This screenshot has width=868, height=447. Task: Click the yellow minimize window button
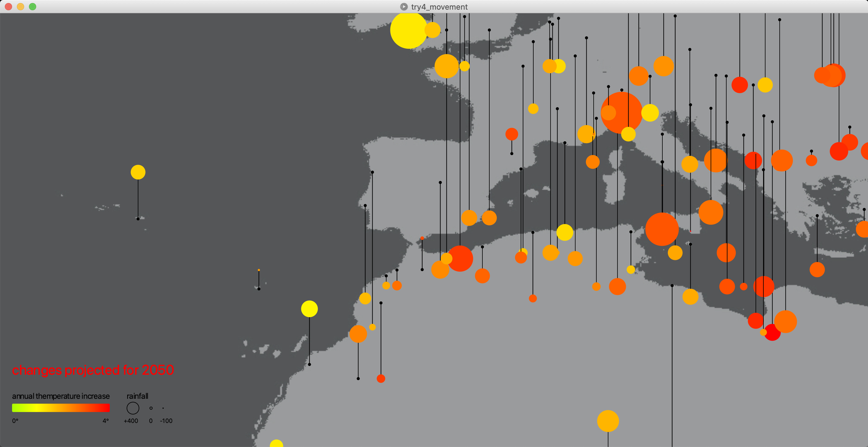(x=21, y=7)
